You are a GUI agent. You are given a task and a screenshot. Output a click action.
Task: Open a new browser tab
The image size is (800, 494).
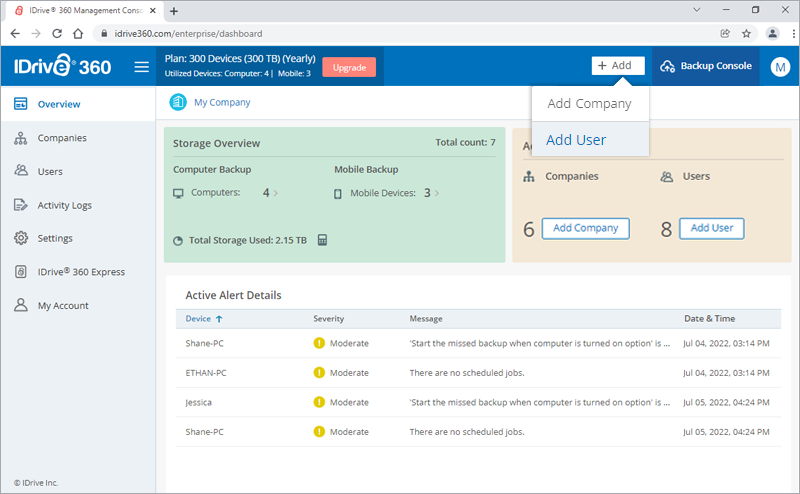pyautogui.click(x=174, y=11)
